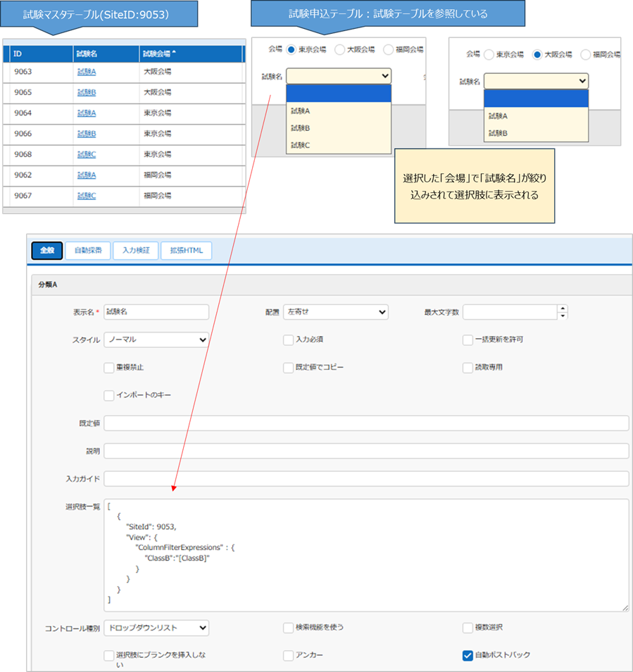Select the 福岡会場 radio where 東京会場 is selected

(389, 50)
